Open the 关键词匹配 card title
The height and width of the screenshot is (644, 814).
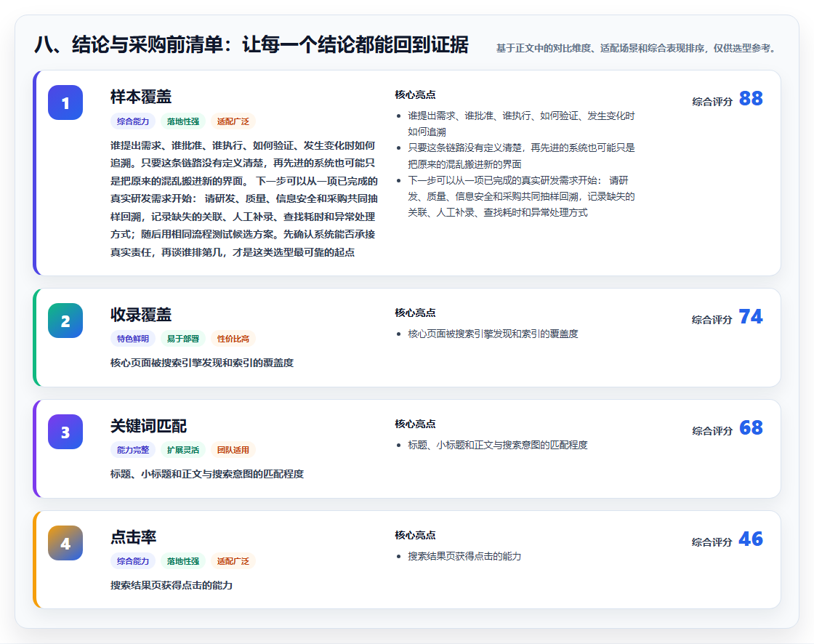coord(148,426)
